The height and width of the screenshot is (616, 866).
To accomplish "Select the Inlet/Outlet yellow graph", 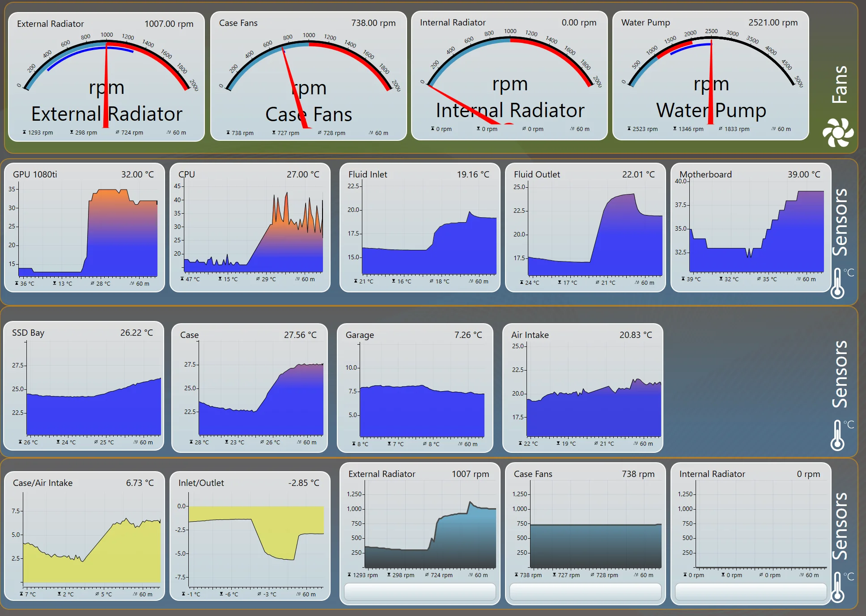I will pos(256,540).
